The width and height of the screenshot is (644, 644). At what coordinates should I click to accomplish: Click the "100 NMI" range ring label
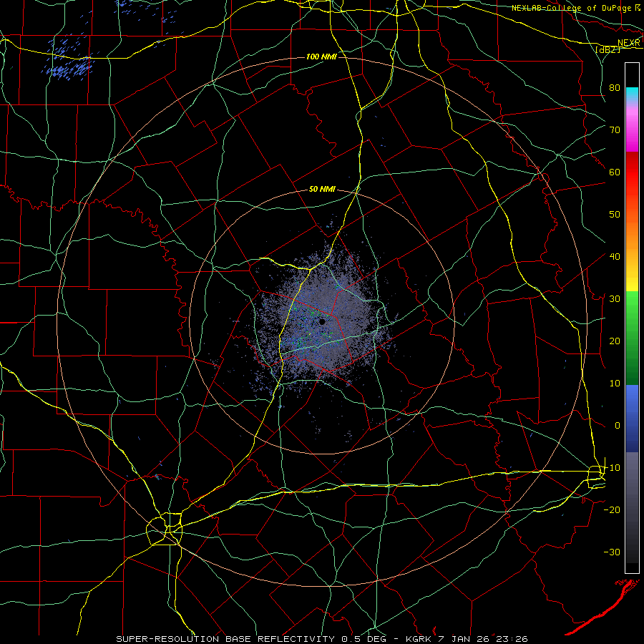pyautogui.click(x=321, y=57)
